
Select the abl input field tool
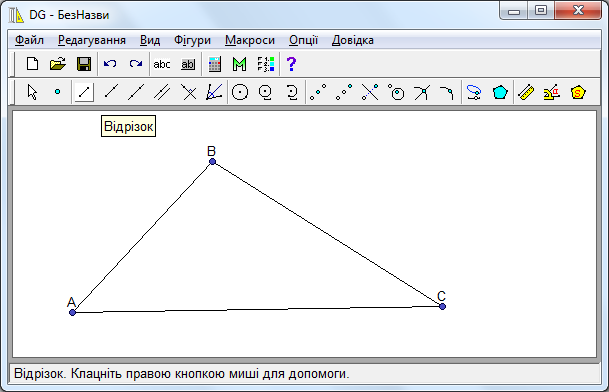pos(188,64)
